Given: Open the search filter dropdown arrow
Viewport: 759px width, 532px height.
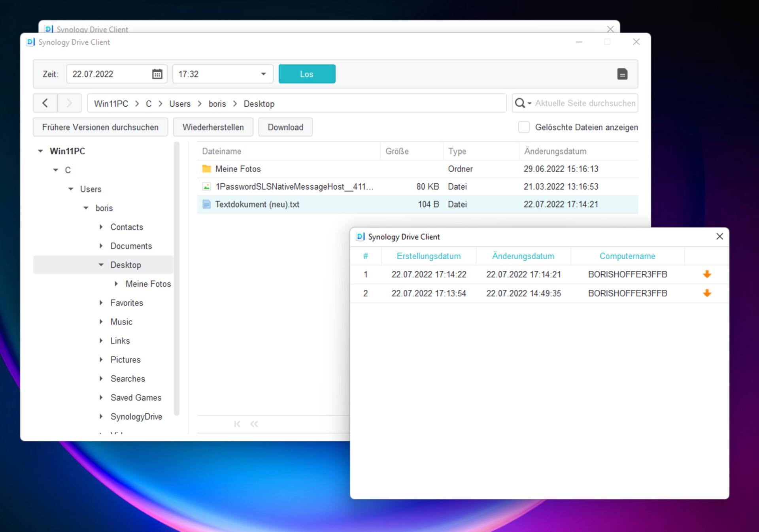Looking at the screenshot, I should coord(530,103).
